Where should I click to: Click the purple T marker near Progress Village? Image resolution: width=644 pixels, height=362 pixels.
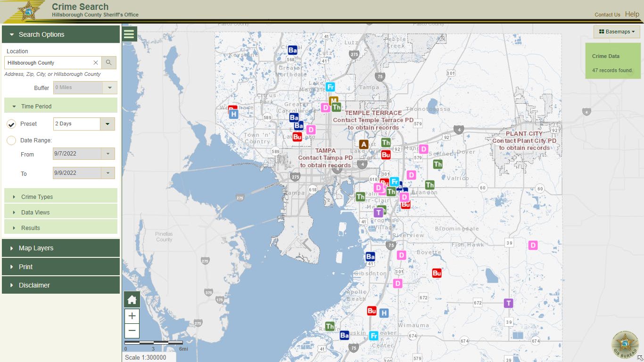tap(378, 213)
